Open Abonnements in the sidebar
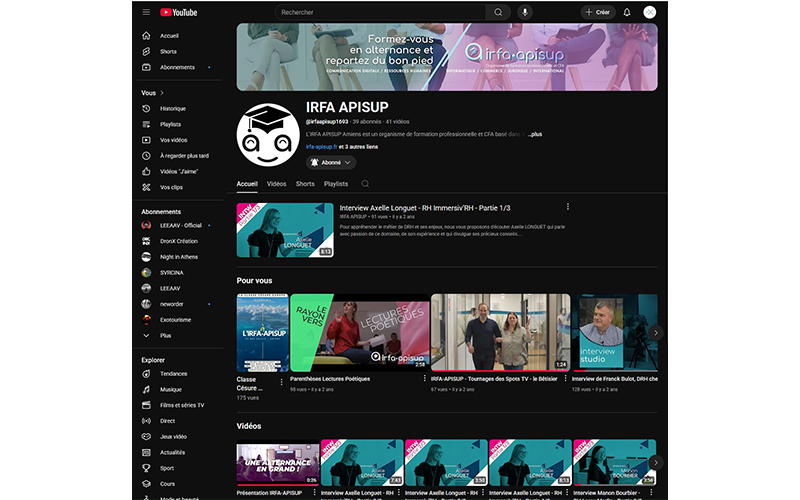 coord(179,67)
